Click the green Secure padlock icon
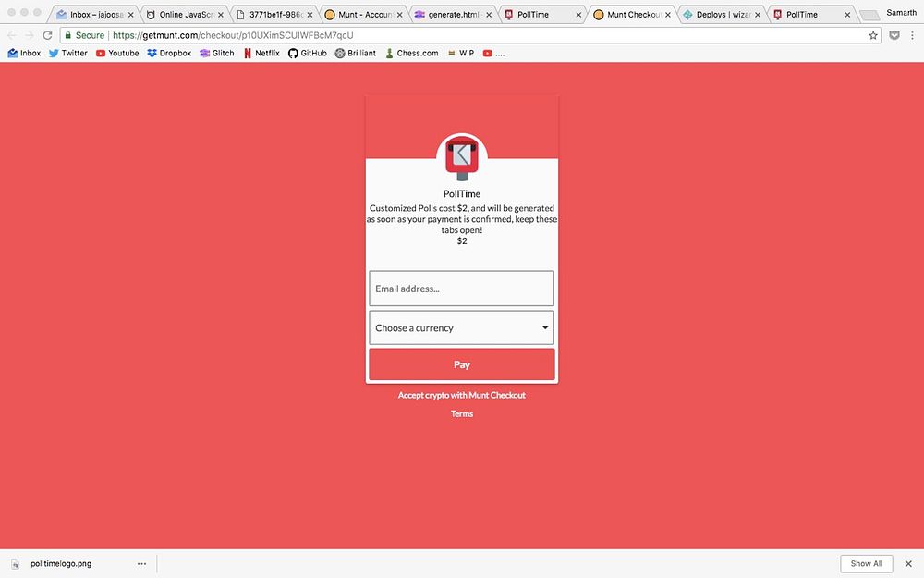Screen dimensions: 924x578 point(68,35)
